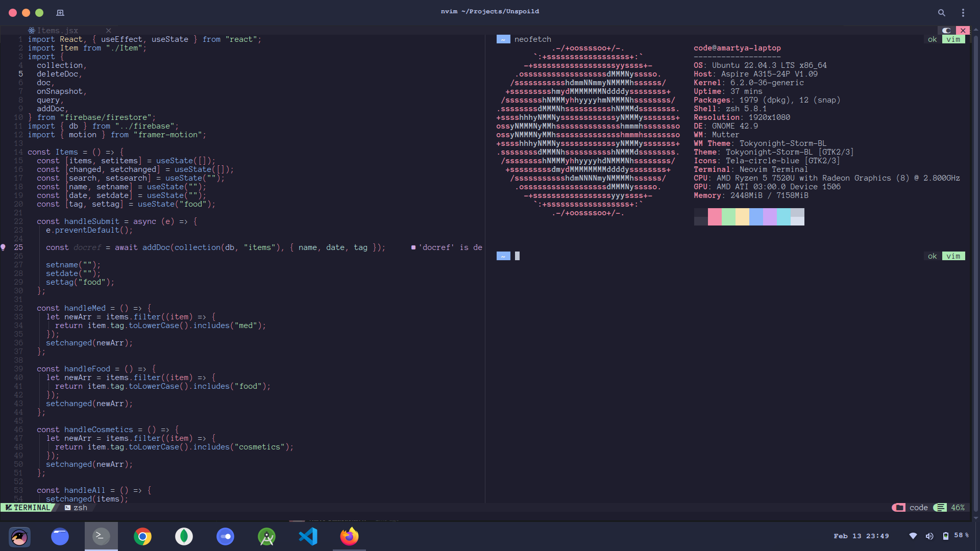
Task: Place cursor at the terminal prompt cursor block
Action: pos(517,256)
